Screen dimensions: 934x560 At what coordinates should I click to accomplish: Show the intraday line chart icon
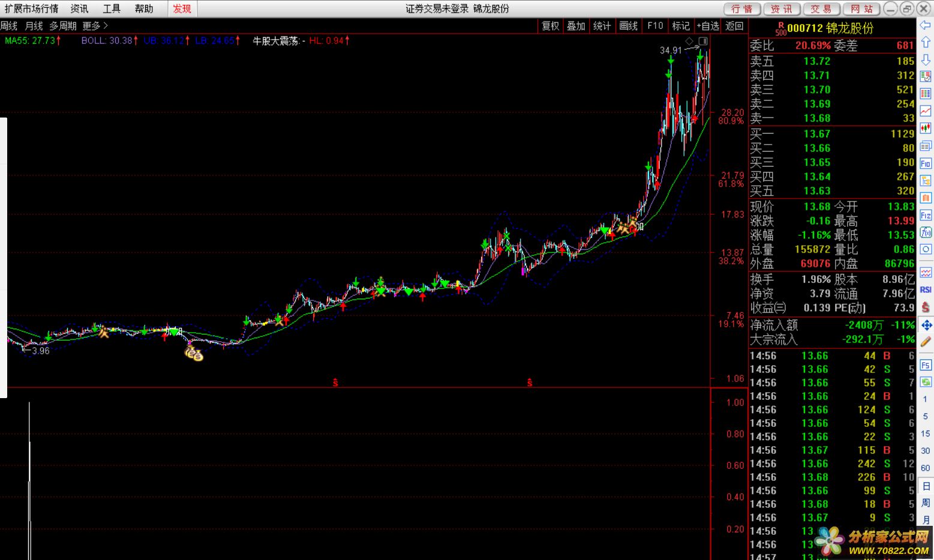coord(926,111)
